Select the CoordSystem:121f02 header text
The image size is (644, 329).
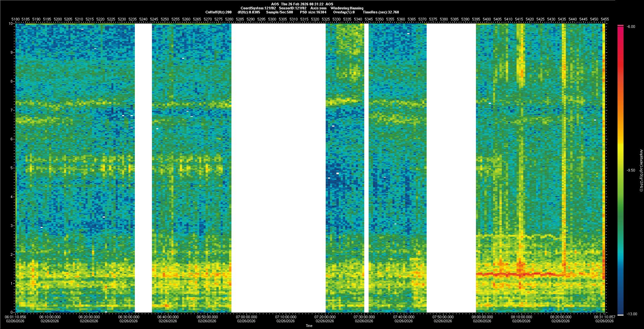tap(258, 8)
